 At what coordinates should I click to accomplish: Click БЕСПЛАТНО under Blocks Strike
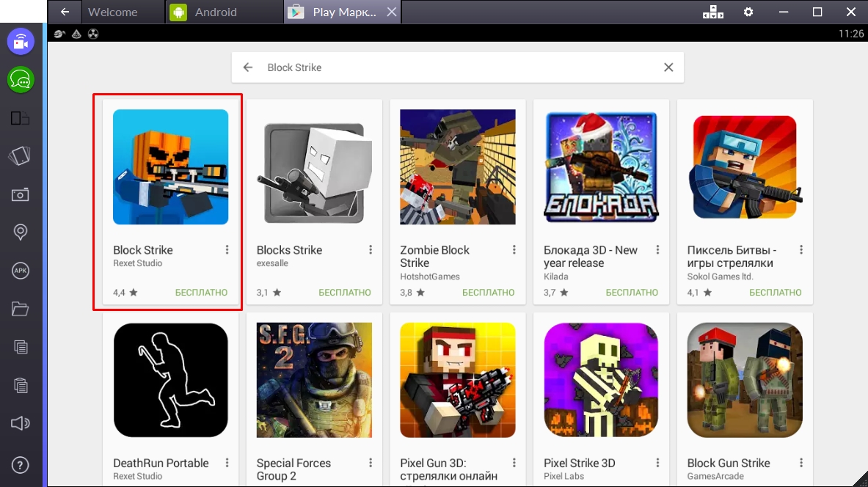tap(345, 293)
